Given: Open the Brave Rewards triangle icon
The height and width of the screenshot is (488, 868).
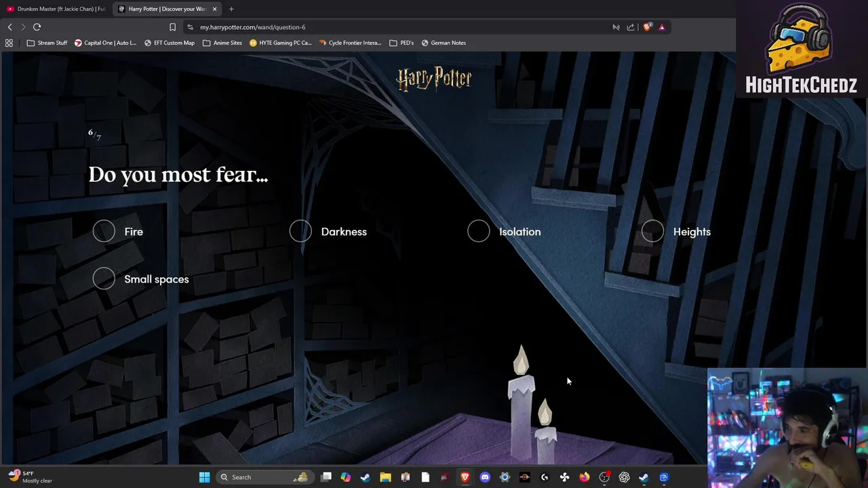Looking at the screenshot, I should click(662, 27).
